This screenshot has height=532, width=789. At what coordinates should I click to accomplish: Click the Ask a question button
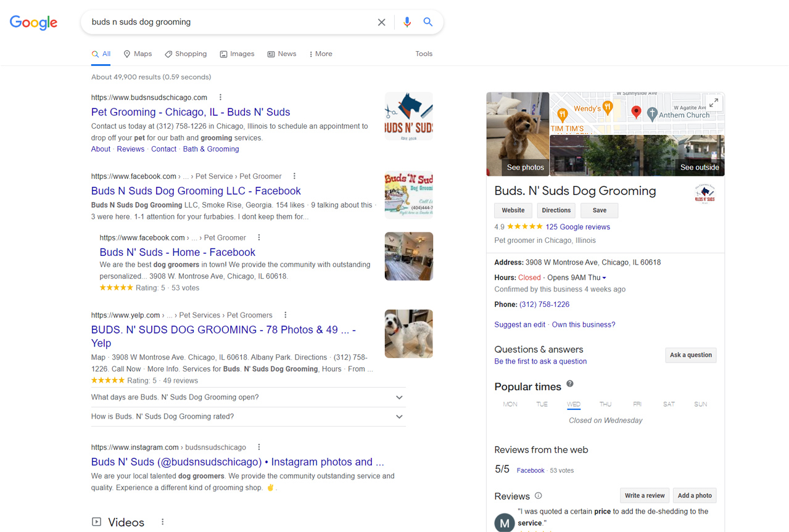[x=691, y=355]
